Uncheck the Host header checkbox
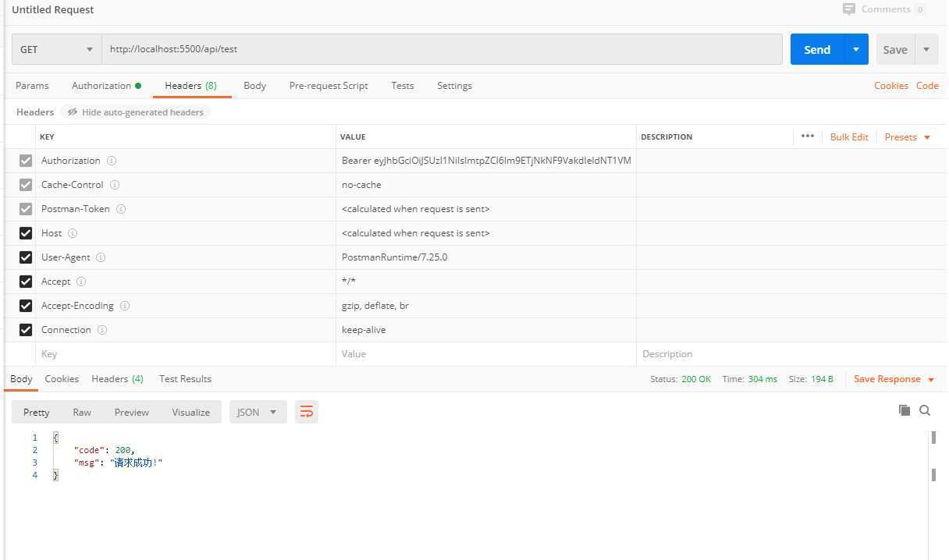The image size is (949, 560). click(x=26, y=233)
